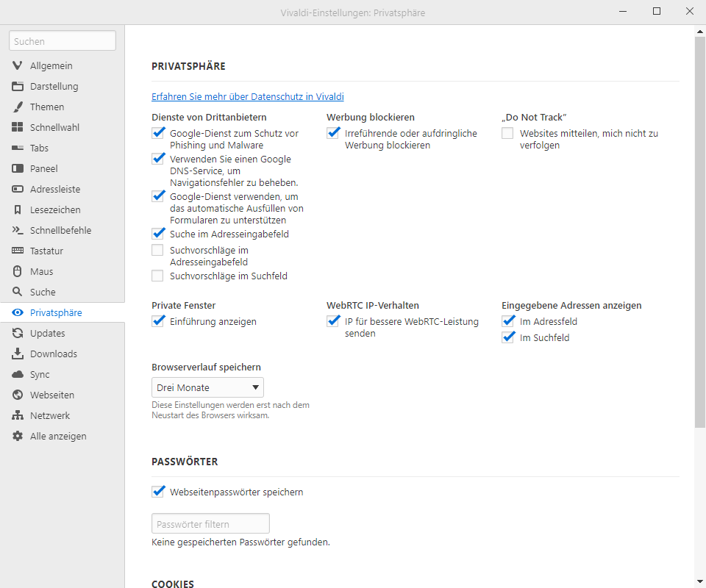Click the Passwörter filtern field
The width and height of the screenshot is (706, 588).
[211, 523]
